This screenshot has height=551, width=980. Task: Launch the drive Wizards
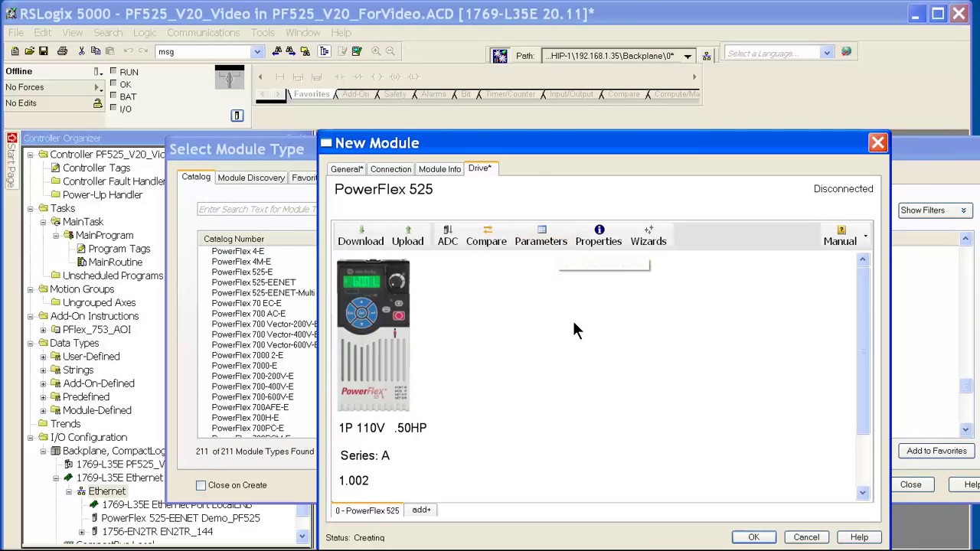[648, 236]
